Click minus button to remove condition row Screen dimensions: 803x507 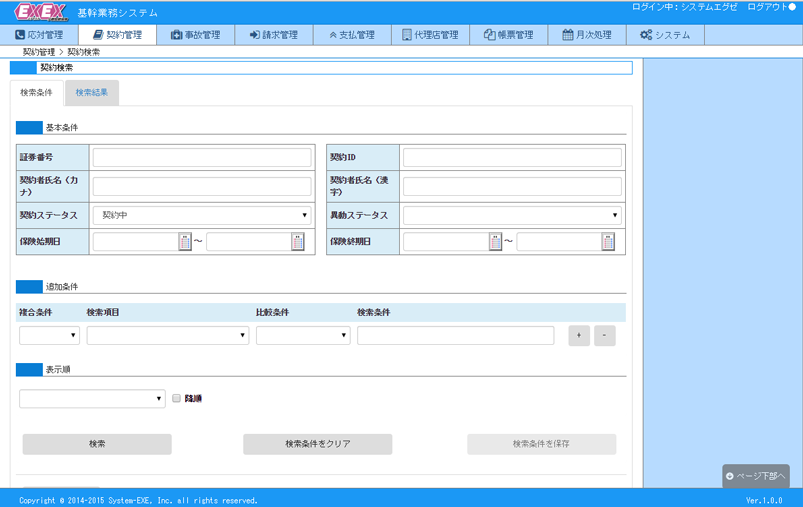(x=605, y=336)
